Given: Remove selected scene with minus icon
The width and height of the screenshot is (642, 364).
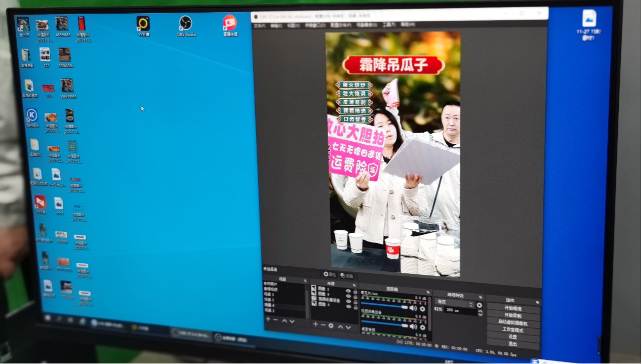Looking at the screenshot, I should (x=275, y=319).
